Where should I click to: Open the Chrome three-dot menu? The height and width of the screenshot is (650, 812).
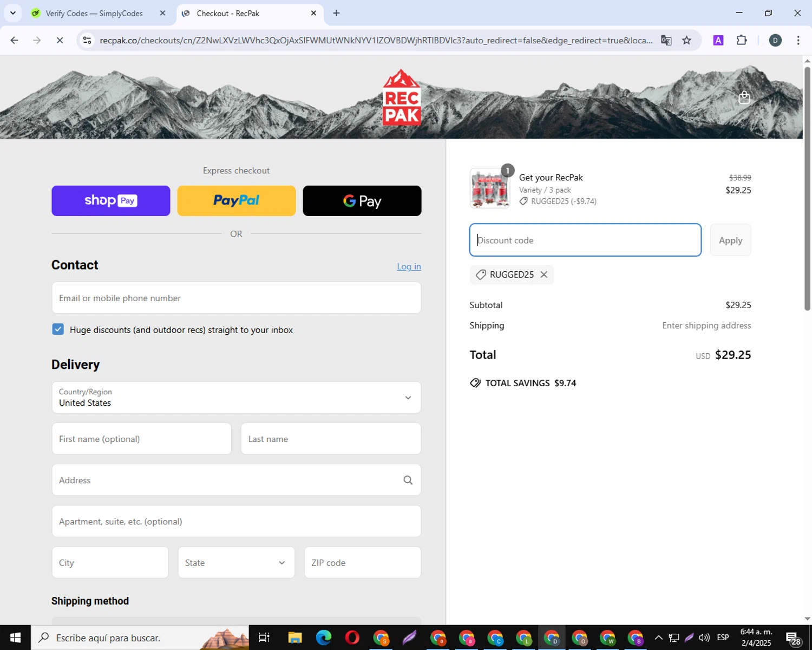click(798, 40)
